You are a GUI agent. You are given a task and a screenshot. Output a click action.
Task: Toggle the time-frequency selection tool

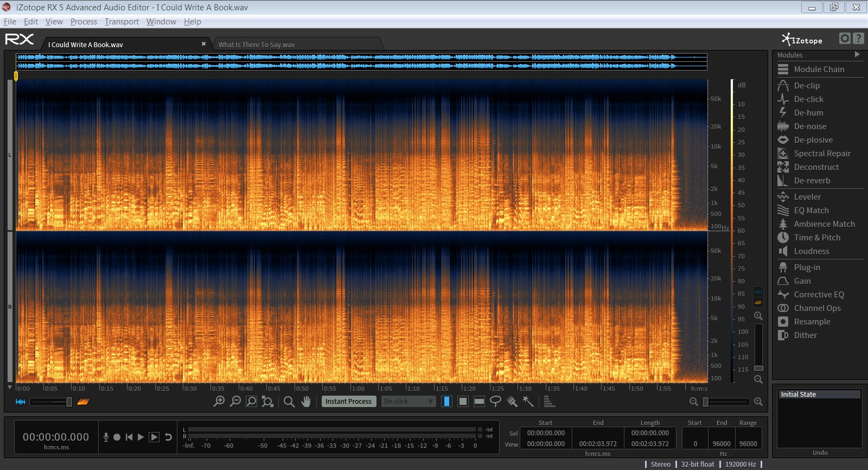tap(463, 402)
